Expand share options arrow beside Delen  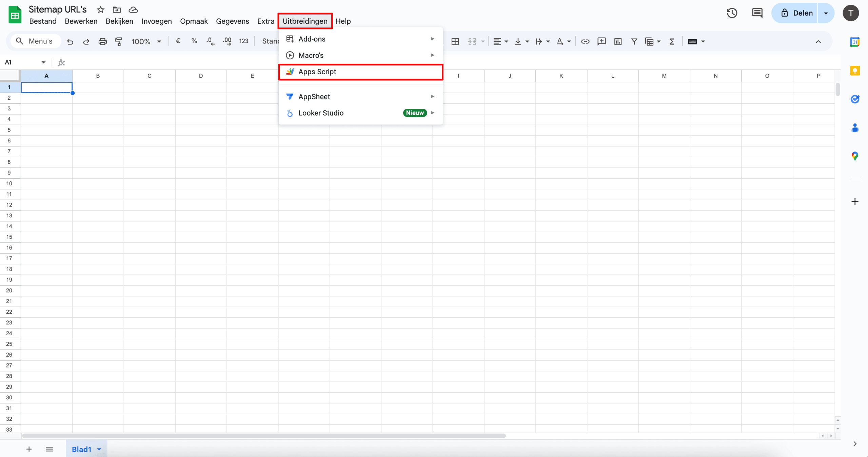click(826, 13)
